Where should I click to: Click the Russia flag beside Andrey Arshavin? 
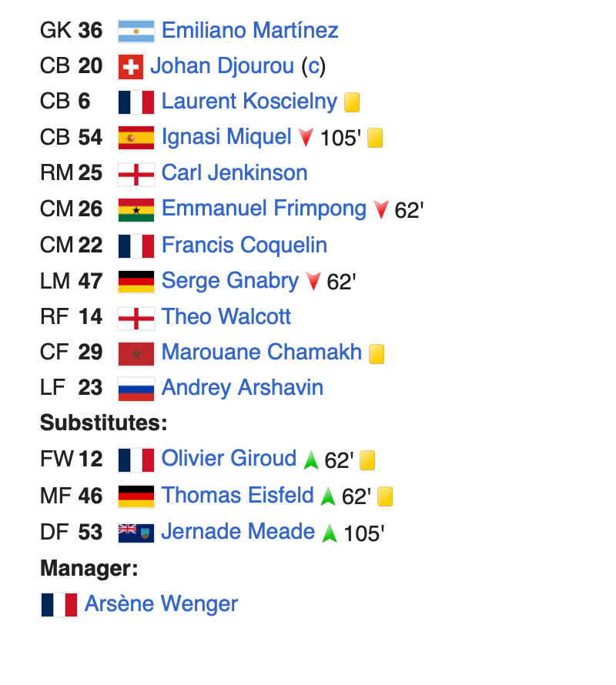click(x=136, y=389)
